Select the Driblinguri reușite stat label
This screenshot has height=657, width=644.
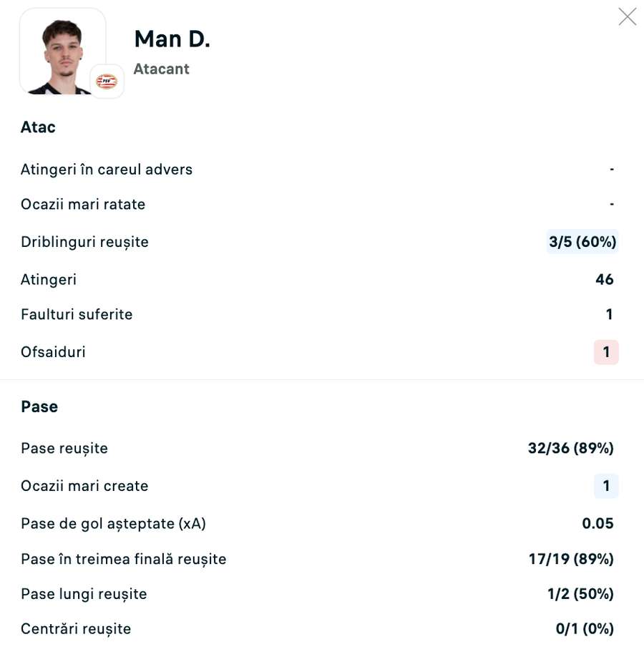click(84, 242)
